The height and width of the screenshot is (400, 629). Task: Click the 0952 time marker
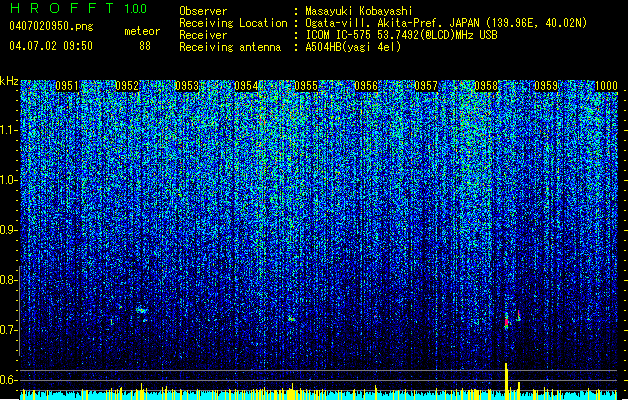(127, 86)
